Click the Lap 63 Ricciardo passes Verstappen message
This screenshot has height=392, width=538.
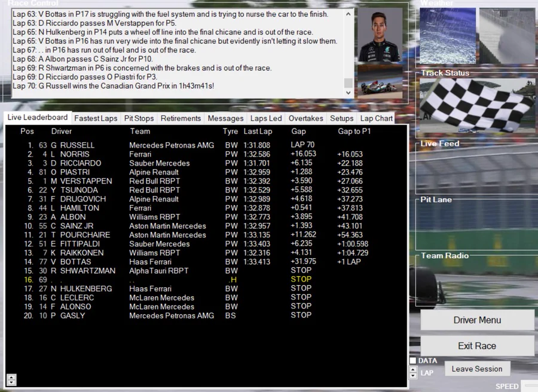tap(94, 23)
